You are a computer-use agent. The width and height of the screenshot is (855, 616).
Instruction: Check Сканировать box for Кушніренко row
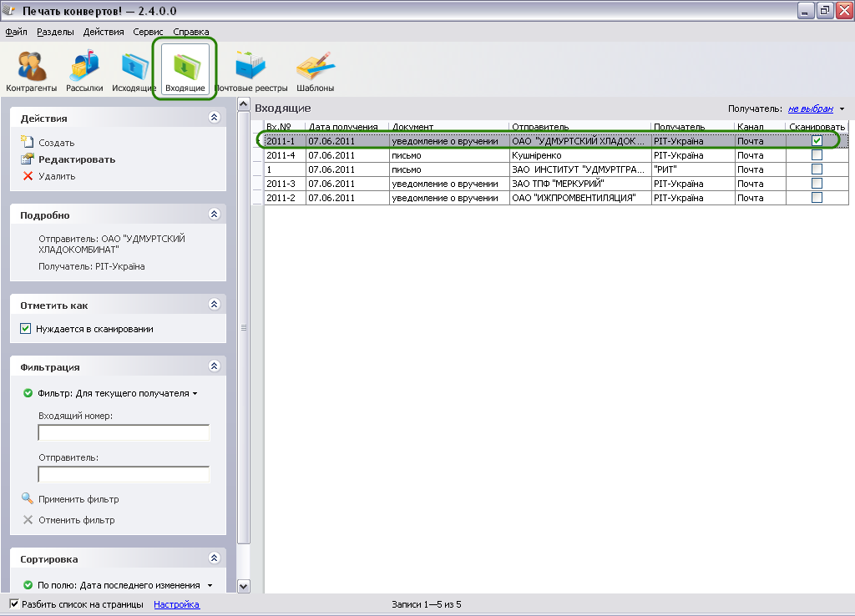click(817, 155)
